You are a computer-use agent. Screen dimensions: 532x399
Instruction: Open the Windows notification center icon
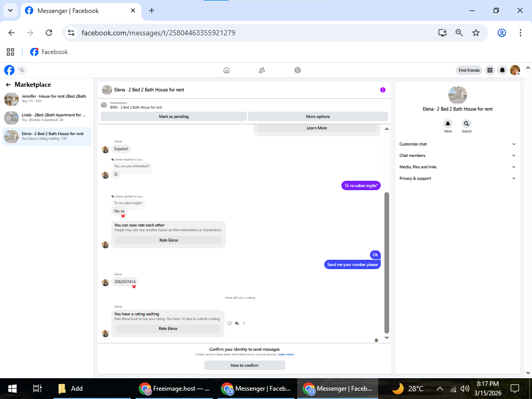[x=515, y=389]
